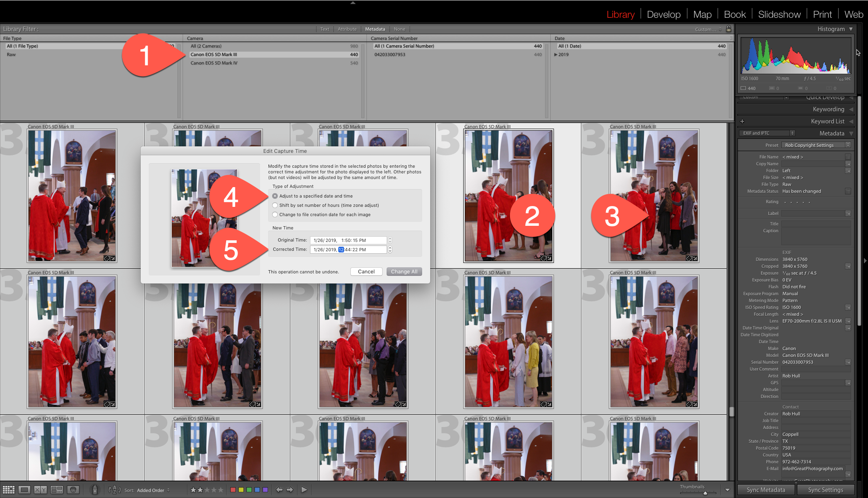Toggle the A-Z sort direction
The width and height of the screenshot is (868, 498).
[x=114, y=490]
